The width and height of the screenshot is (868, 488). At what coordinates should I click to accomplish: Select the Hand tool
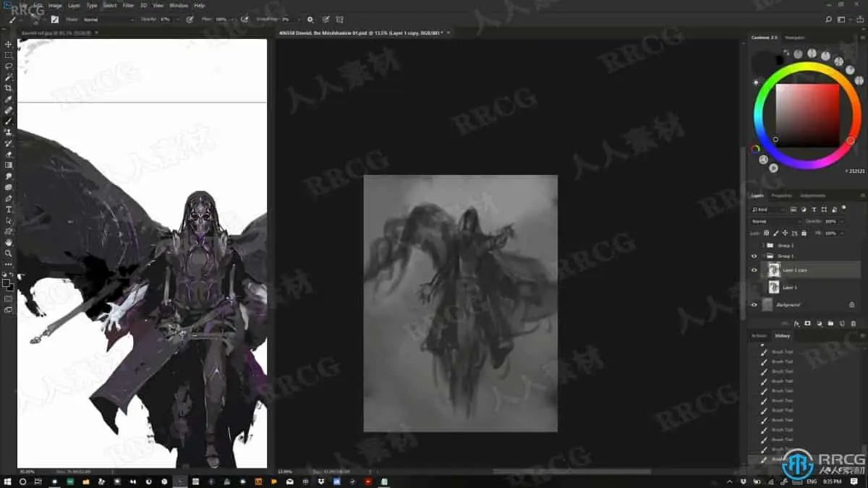[9, 242]
